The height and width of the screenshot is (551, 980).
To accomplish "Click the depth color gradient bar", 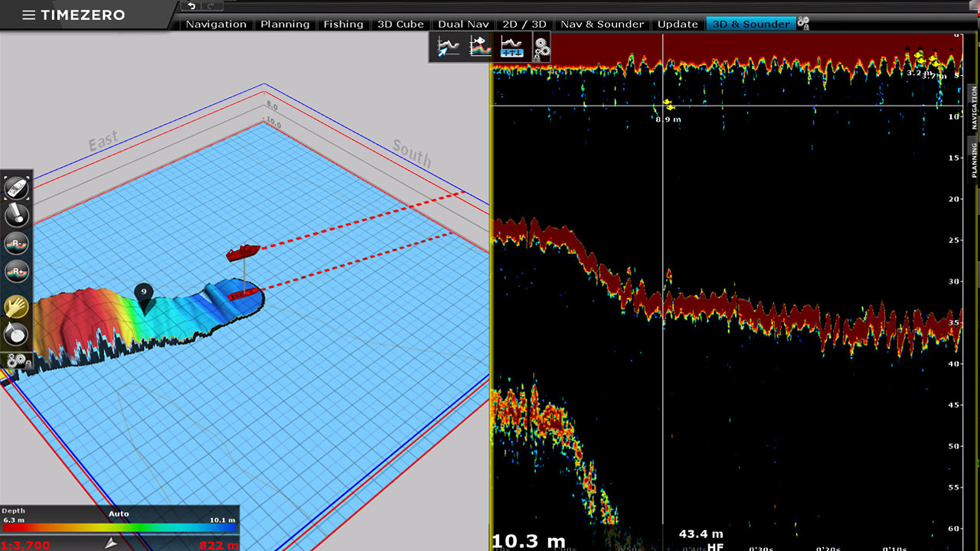I will coord(119,527).
